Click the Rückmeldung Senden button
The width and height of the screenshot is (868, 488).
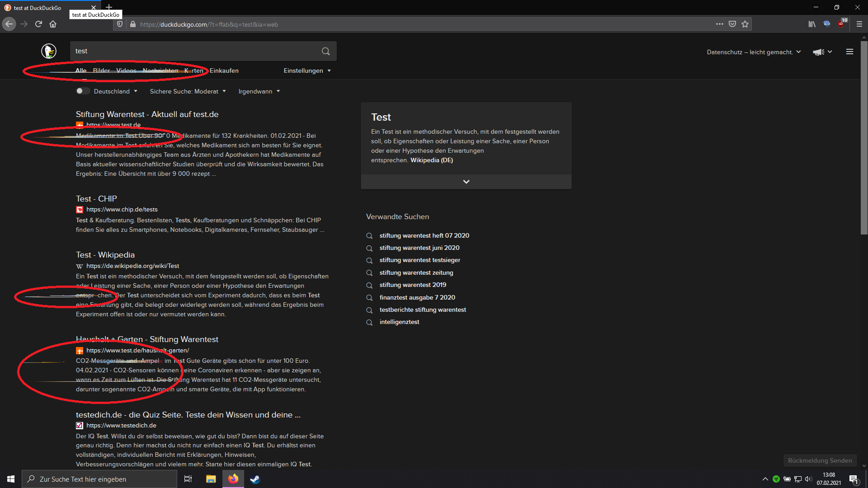(x=820, y=460)
